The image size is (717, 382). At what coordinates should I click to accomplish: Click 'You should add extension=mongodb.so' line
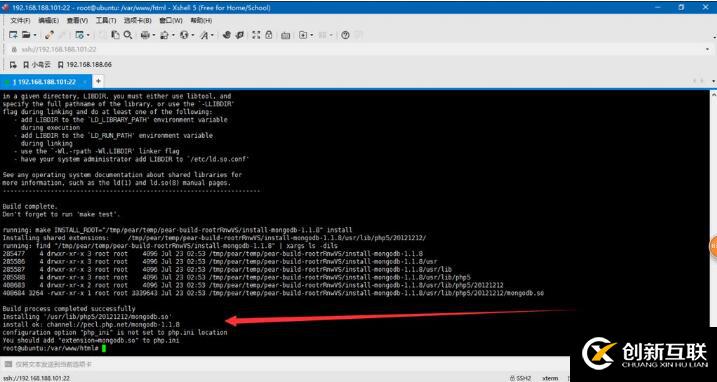[x=91, y=340]
